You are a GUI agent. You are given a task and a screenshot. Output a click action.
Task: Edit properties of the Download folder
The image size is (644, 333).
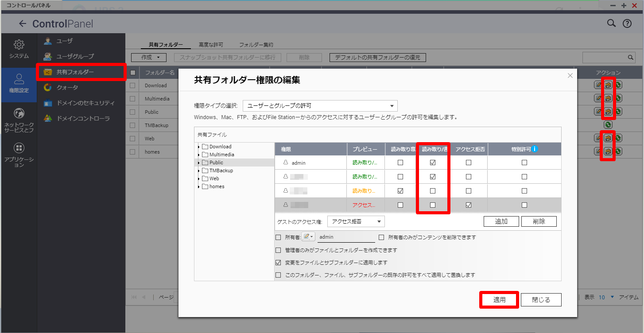point(598,85)
